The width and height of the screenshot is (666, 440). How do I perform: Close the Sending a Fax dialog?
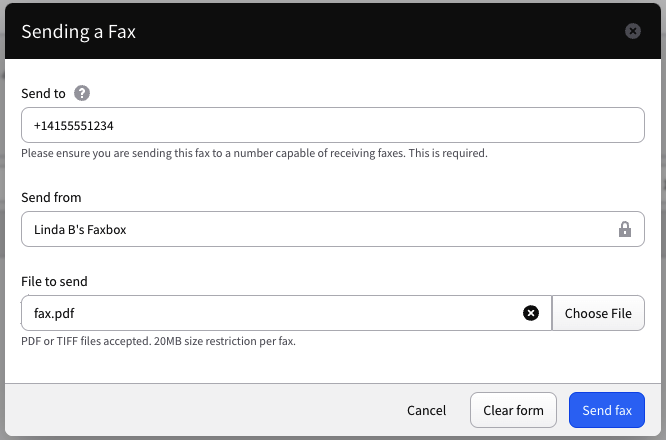tap(632, 31)
